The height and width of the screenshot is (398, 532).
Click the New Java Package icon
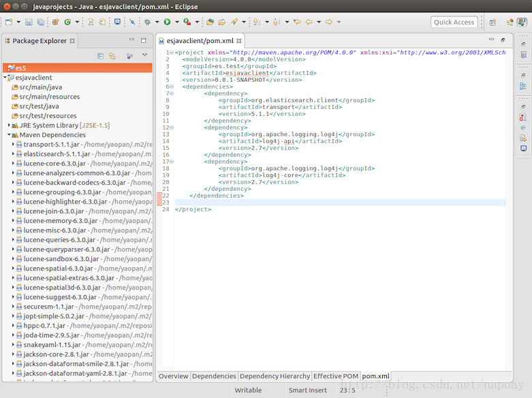56,22
